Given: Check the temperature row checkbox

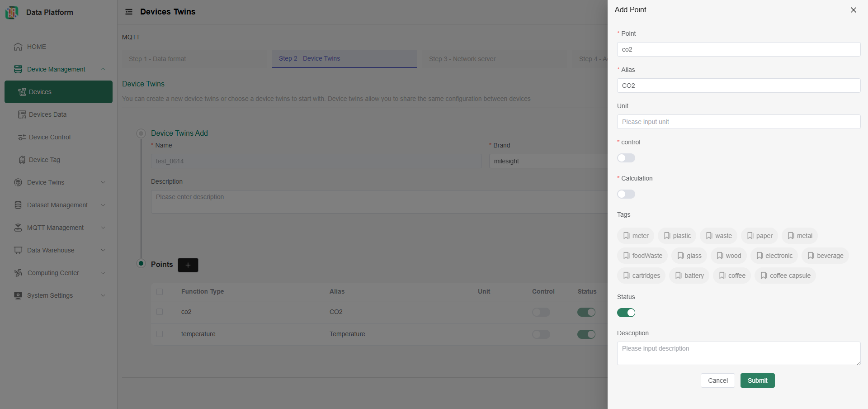Looking at the screenshot, I should pyautogui.click(x=160, y=334).
